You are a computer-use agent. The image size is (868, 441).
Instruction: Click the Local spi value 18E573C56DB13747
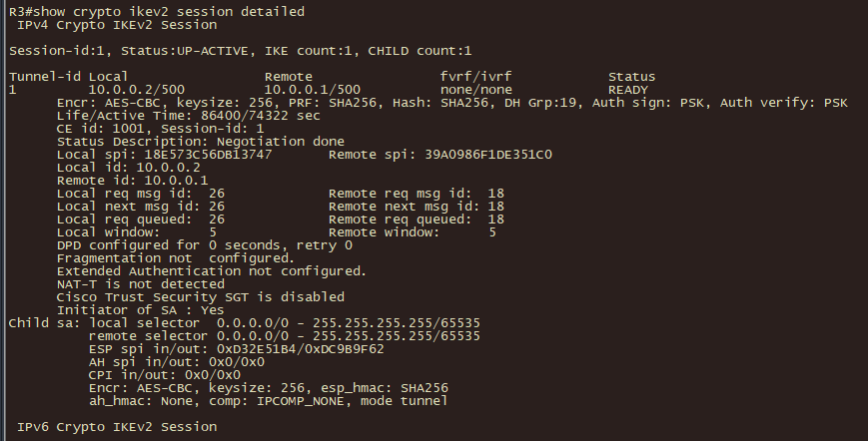tap(208, 155)
